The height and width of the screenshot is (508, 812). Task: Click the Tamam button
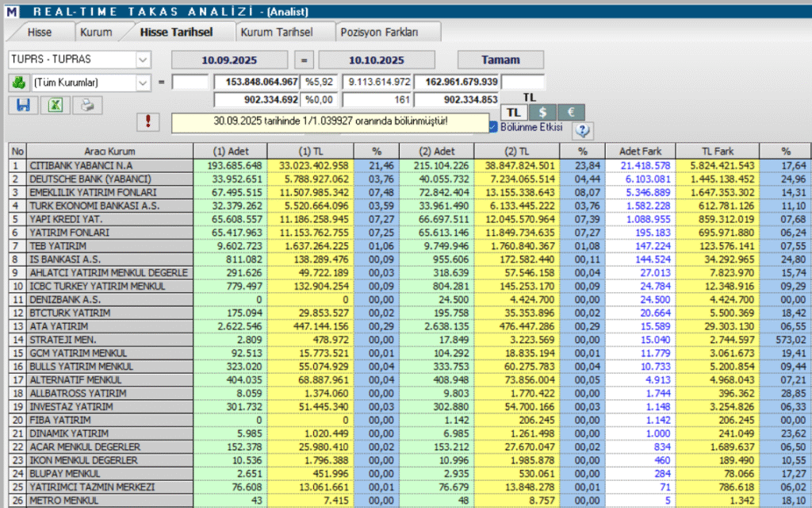click(500, 60)
